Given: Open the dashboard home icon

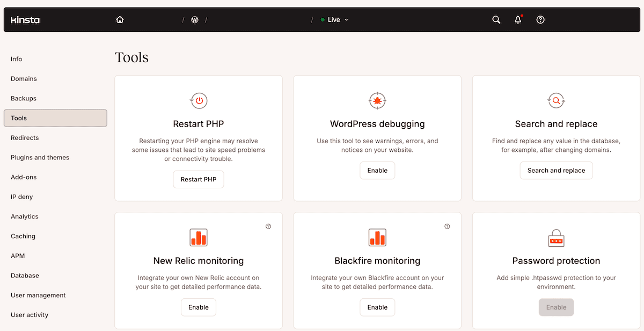Looking at the screenshot, I should tap(119, 19).
